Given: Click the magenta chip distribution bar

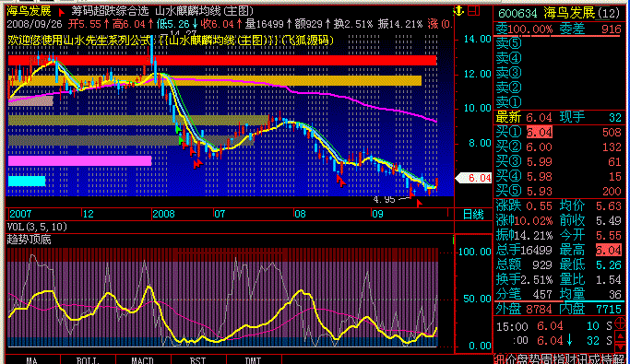Looking at the screenshot, I should (x=79, y=161).
